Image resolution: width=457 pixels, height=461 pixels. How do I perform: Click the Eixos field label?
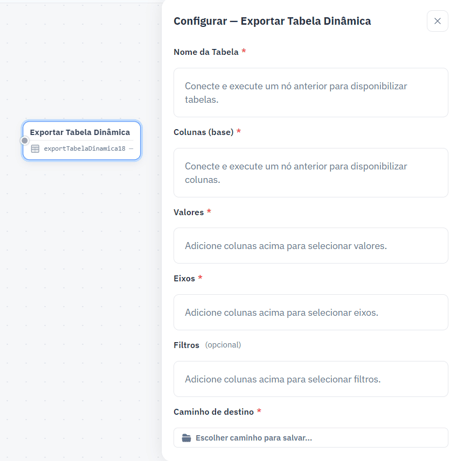pyautogui.click(x=184, y=278)
